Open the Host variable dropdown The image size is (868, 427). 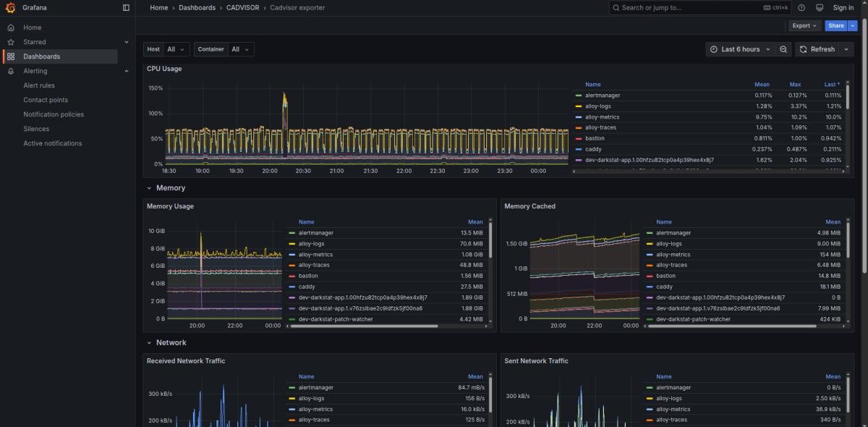tap(176, 49)
